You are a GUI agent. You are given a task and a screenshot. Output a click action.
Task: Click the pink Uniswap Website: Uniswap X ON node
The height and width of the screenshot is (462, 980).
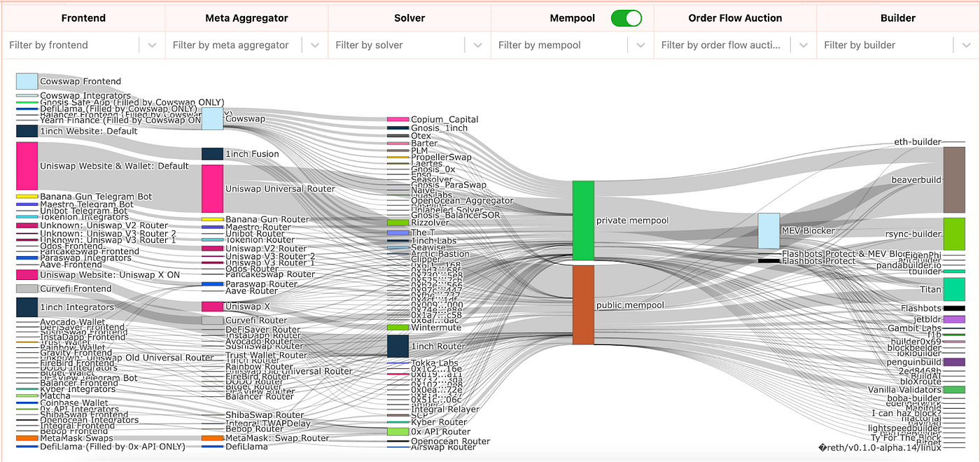(27, 275)
